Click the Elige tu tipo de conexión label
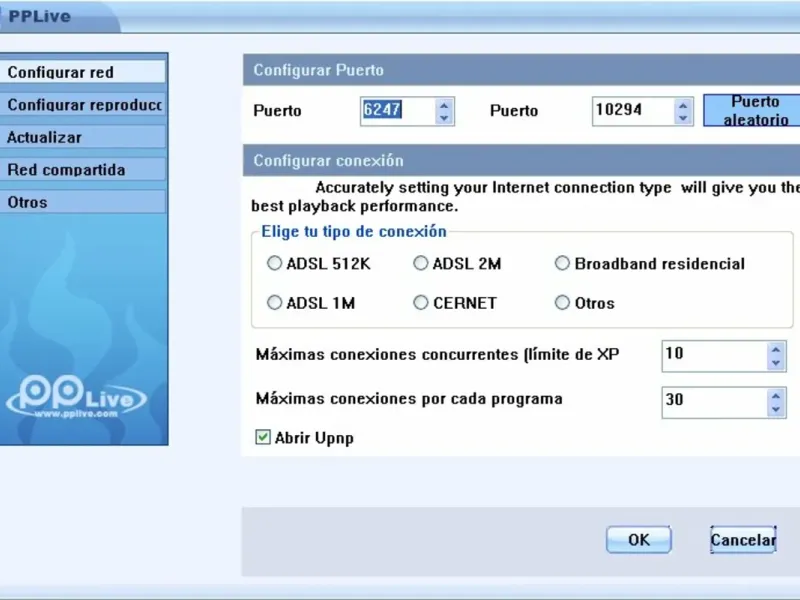800x600 pixels. coord(354,232)
